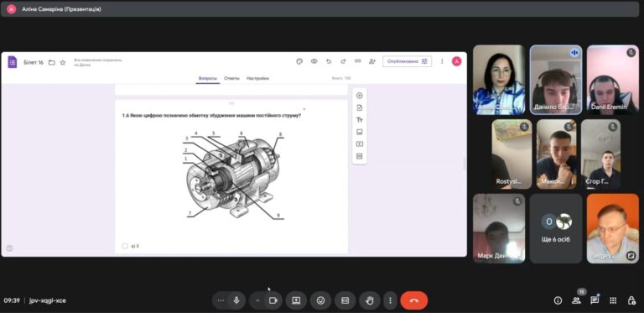Toggle closed captions button
Image resolution: width=644 pixels, height=313 pixels.
(345, 300)
